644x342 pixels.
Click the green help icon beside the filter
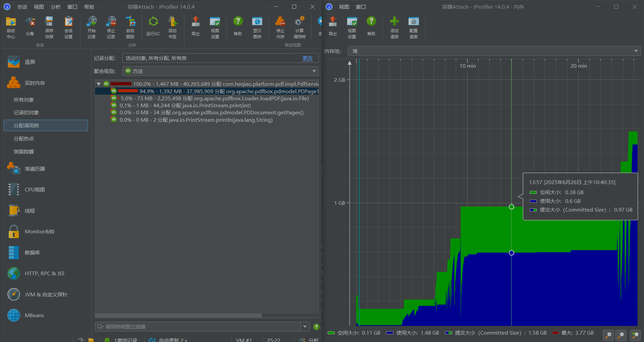(x=316, y=327)
